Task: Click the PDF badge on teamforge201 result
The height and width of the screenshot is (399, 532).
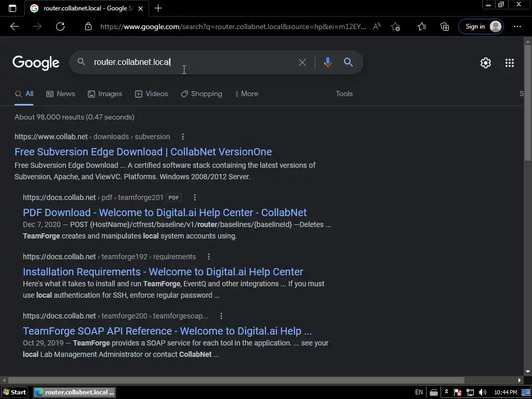Action: click(174, 197)
